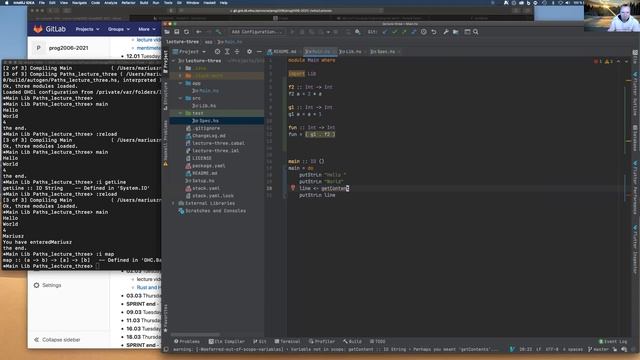This screenshot has width=640, height=360.
Task: Select package.yaml in project tree
Action: point(205,166)
